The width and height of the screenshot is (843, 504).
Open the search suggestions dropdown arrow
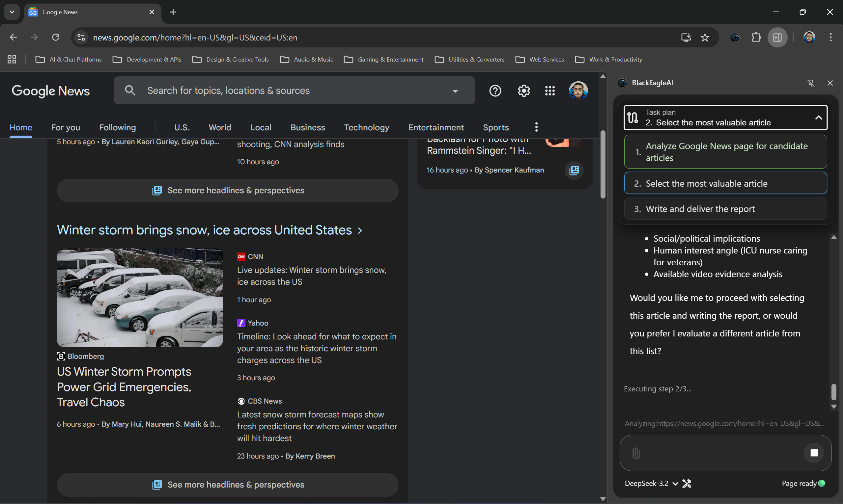pyautogui.click(x=455, y=91)
